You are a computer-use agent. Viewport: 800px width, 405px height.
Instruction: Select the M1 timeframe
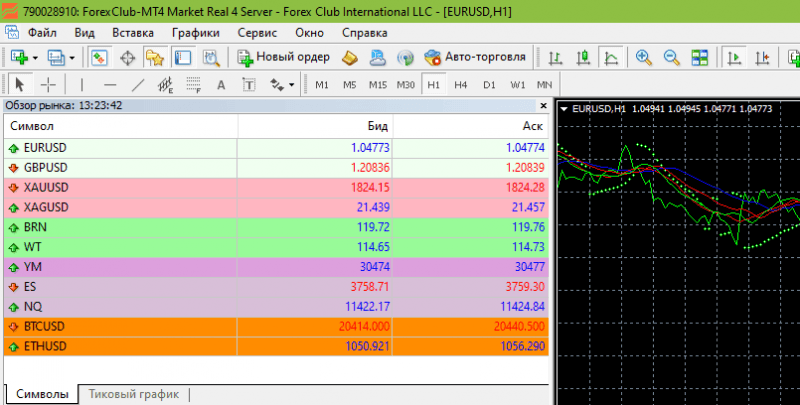(321, 85)
